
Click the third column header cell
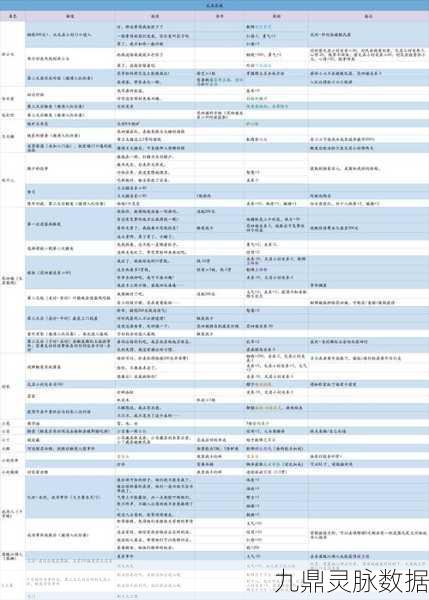155,16
